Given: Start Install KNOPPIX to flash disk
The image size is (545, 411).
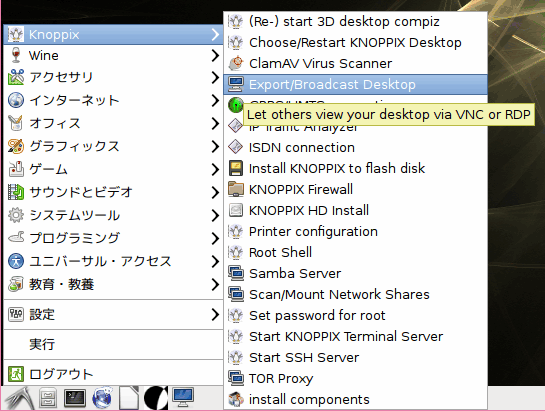Looking at the screenshot, I should (355, 168).
